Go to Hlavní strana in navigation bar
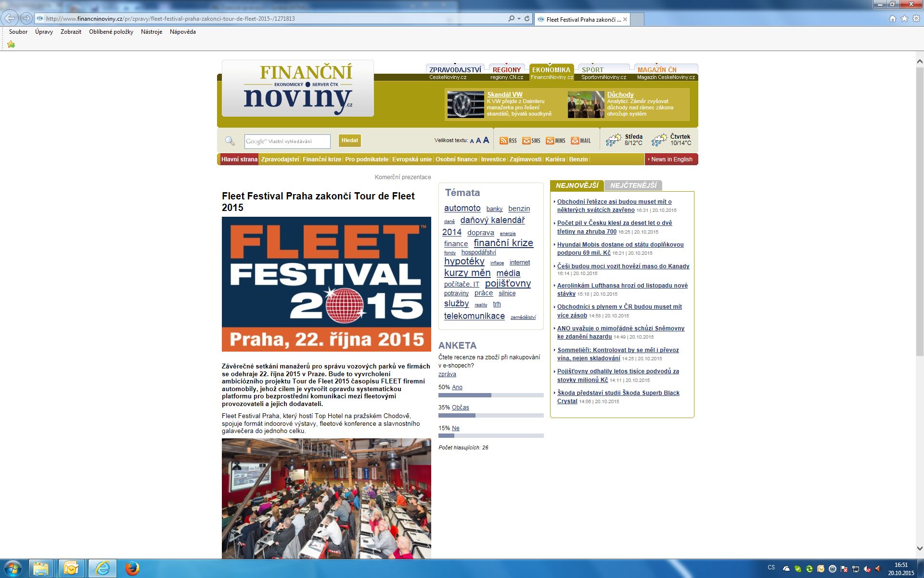The width and height of the screenshot is (924, 578). pyautogui.click(x=239, y=159)
